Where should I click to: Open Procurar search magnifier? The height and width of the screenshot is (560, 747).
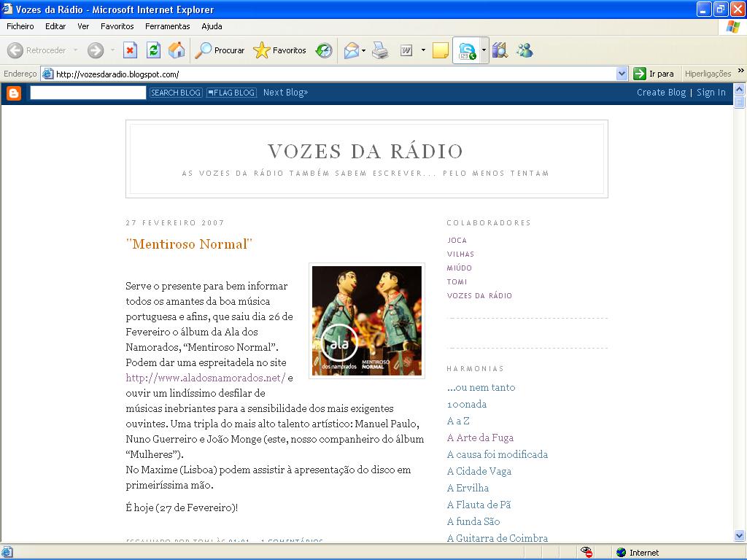pos(204,50)
